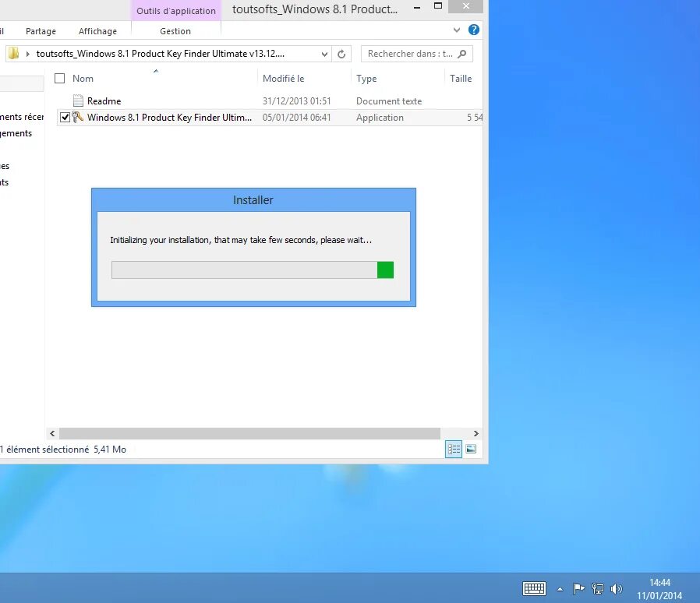Open the network status tray icon
This screenshot has width=700, height=603.
pos(598,589)
